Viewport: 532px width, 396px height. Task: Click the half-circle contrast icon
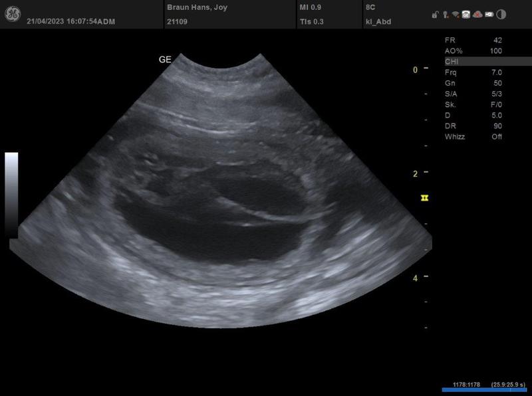501,14
